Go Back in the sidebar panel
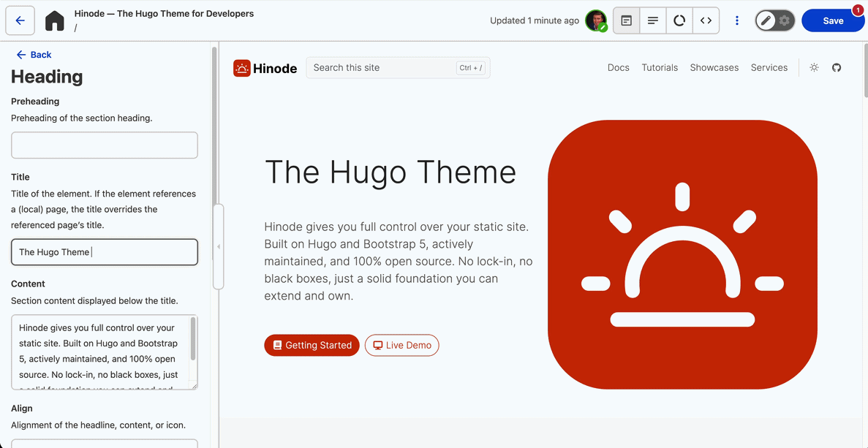This screenshot has width=868, height=448. [34, 55]
